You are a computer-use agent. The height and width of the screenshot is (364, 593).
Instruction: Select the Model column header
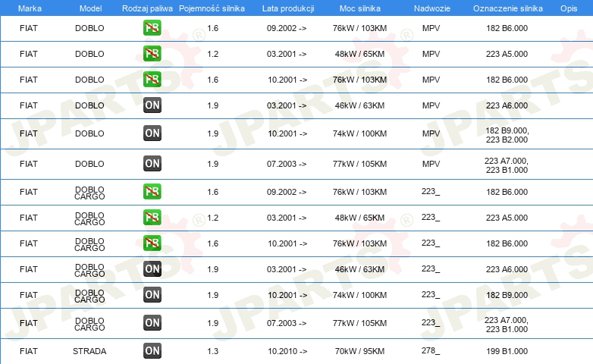tap(90, 8)
